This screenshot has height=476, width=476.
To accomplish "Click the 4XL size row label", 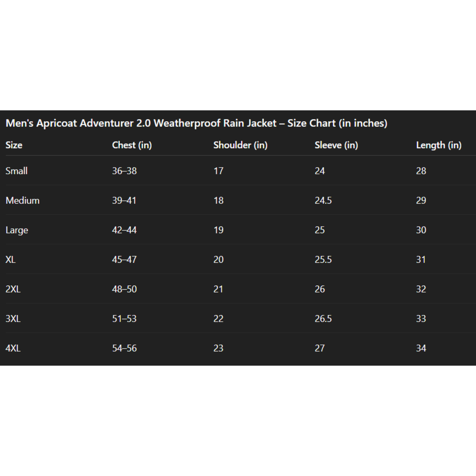I will pyautogui.click(x=13, y=348).
